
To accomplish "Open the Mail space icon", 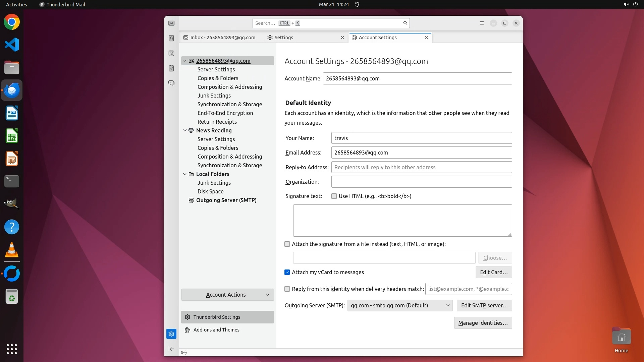I will coord(171,23).
